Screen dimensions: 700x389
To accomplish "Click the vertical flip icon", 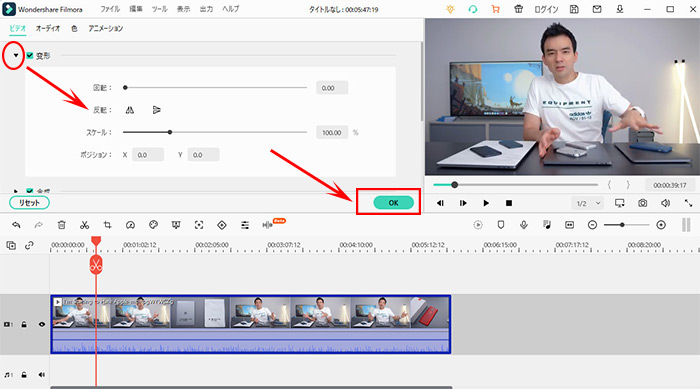I will click(x=157, y=110).
